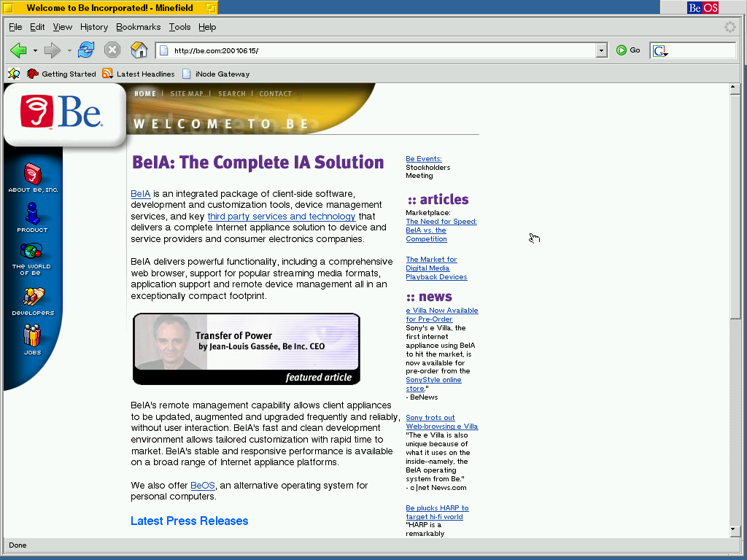The width and height of the screenshot is (747, 560).
Task: Open the Getting Started bookmark
Action: pos(61,74)
